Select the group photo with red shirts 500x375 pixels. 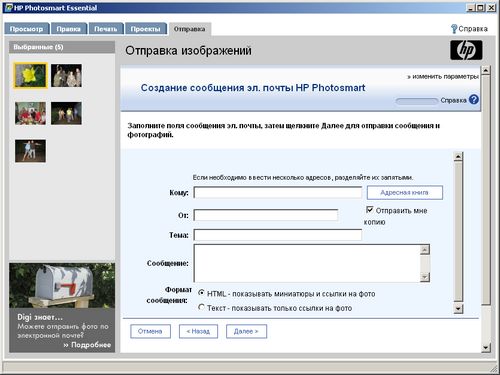click(x=30, y=113)
